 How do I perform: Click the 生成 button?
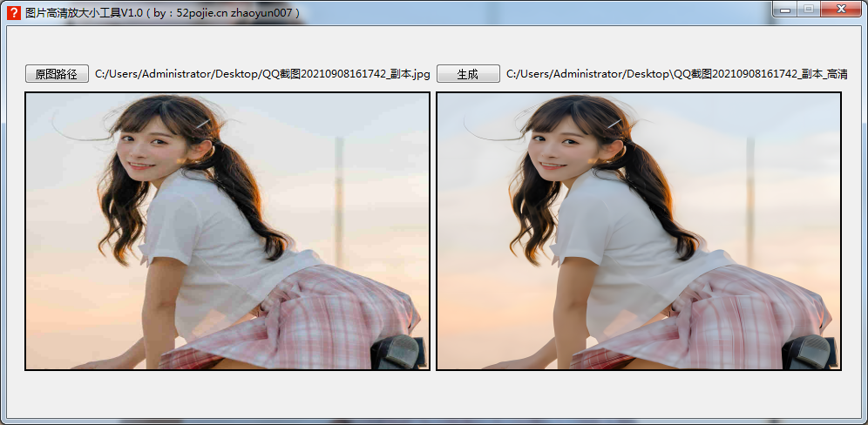click(468, 74)
